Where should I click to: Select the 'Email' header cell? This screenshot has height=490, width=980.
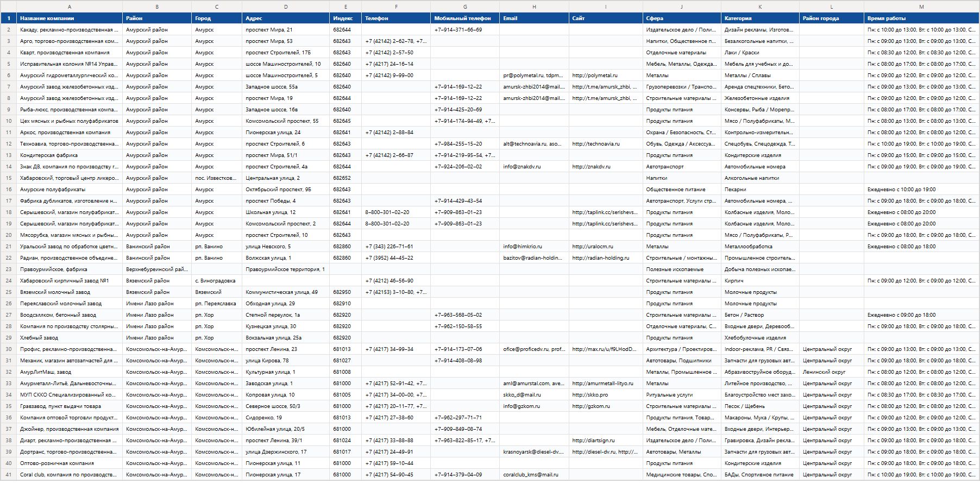pos(534,18)
